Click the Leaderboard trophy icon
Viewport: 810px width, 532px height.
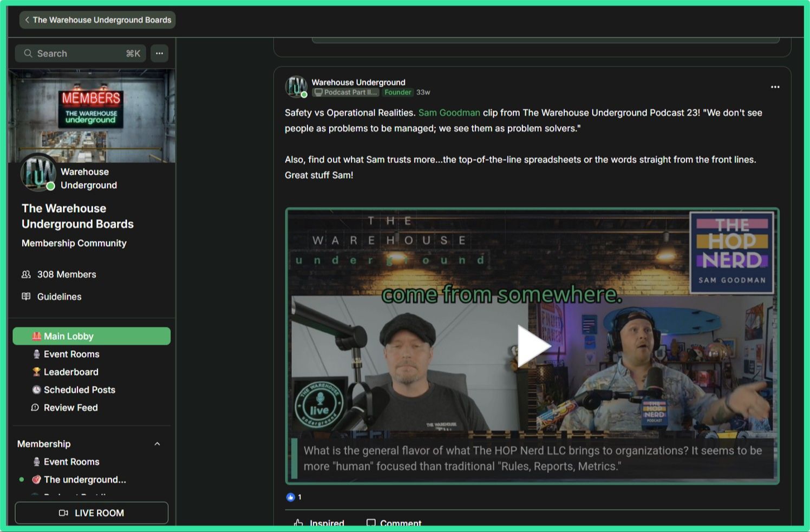(36, 372)
